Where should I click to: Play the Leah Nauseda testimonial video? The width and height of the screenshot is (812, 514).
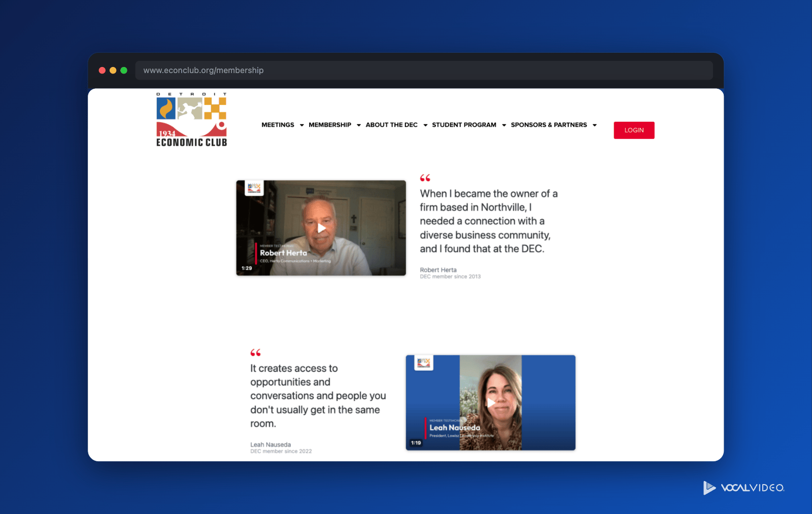491,403
